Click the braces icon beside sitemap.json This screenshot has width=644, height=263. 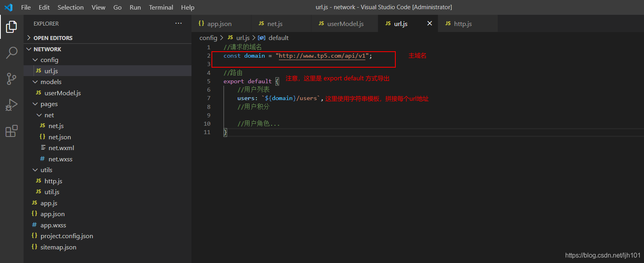[34, 247]
